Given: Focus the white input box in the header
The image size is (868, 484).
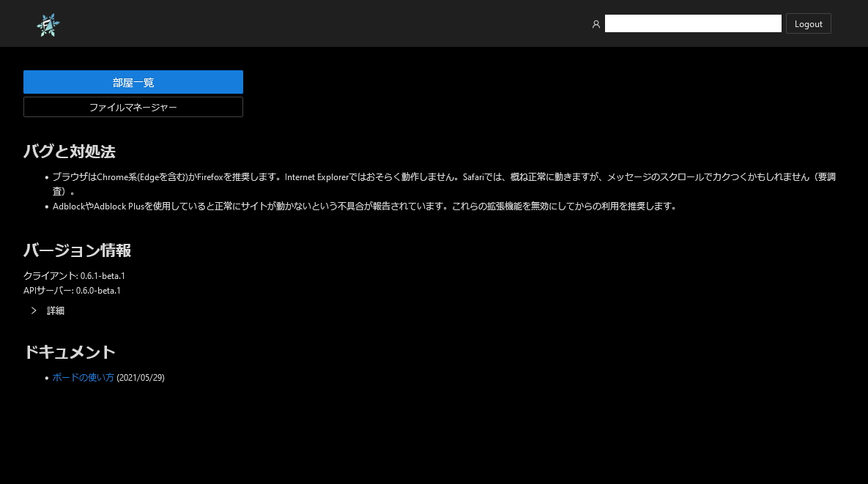Looking at the screenshot, I should click(693, 23).
